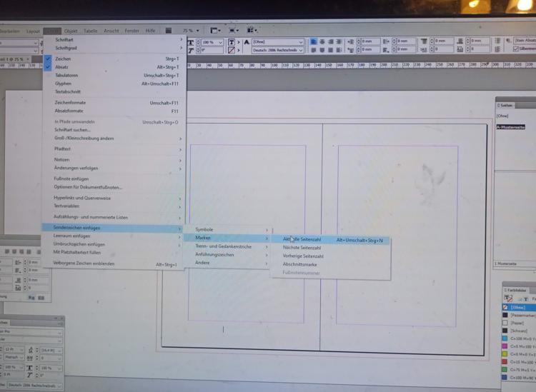Click the vertical scale 'T' icon in control bar
The image size is (536, 392).
tap(191, 42)
